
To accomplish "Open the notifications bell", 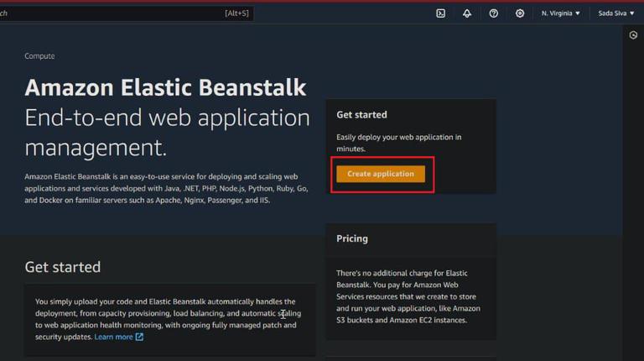I will tap(467, 13).
